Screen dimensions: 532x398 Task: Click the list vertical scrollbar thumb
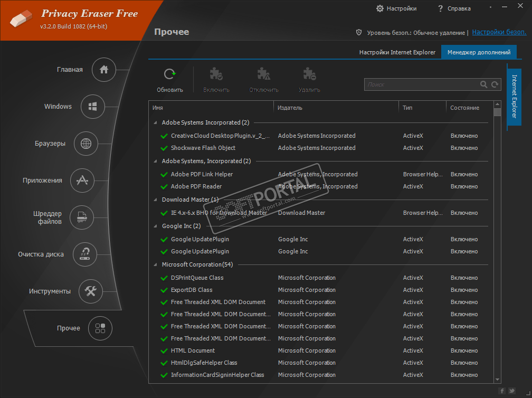(497, 112)
